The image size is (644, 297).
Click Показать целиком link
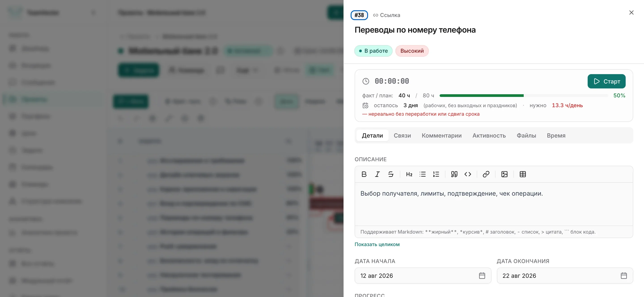click(x=377, y=244)
